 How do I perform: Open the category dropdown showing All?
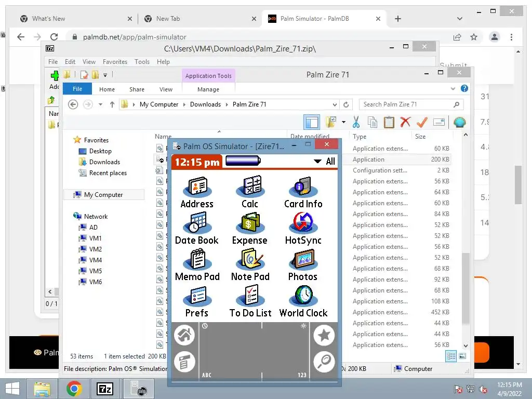(x=324, y=161)
